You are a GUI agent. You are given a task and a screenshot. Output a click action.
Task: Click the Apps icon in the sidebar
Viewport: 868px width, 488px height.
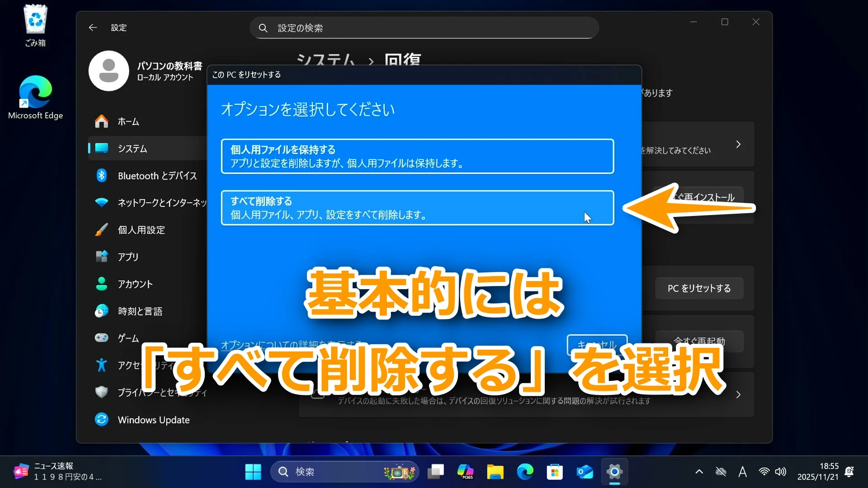click(x=102, y=257)
